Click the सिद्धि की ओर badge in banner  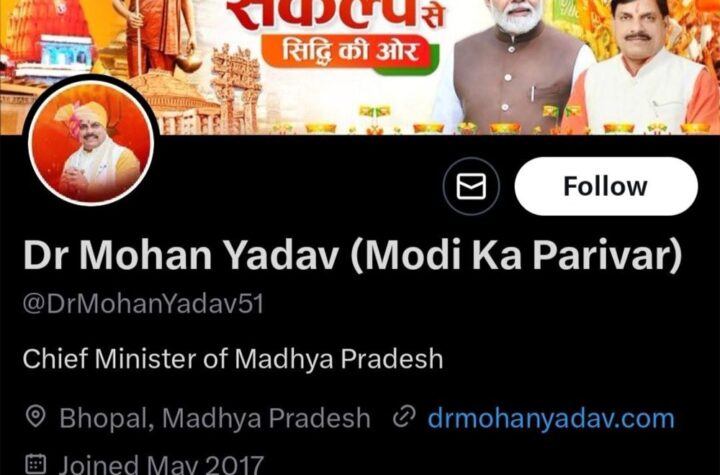pos(350,53)
